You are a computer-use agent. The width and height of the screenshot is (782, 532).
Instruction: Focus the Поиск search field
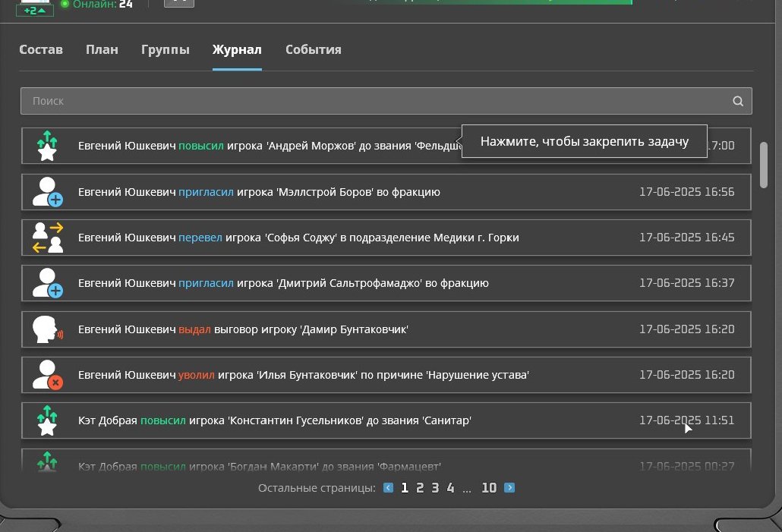click(386, 101)
